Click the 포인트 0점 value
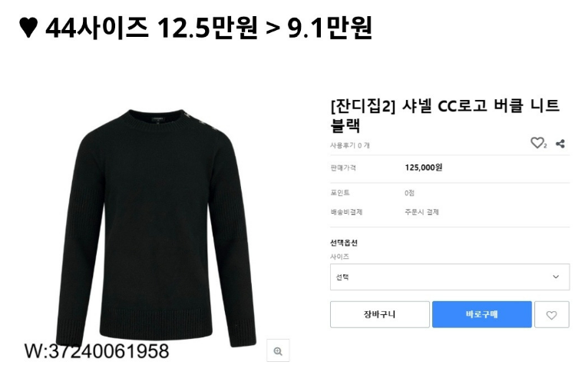The image size is (588, 375). tap(409, 193)
